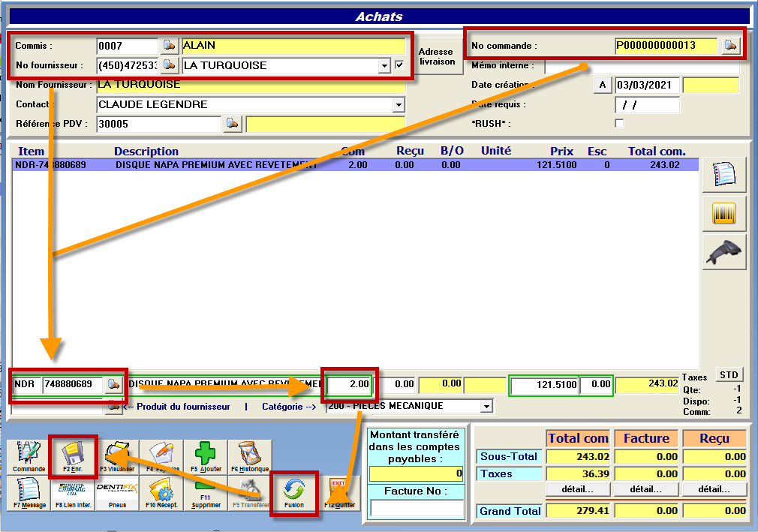Click the NDR line-code field
Viewport: 758px width, 532px height.
coord(26,384)
